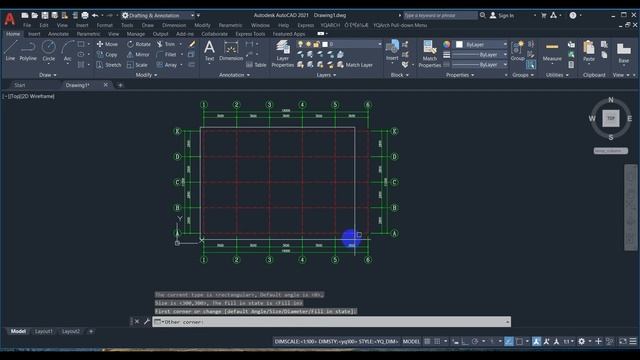Screen dimensions: 640x360
Task: Select the Dimension tool
Action: (x=231, y=51)
